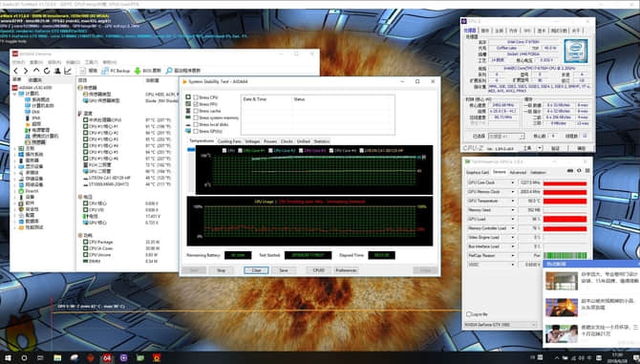Open the CPU-Z 工具 dropdown arrow
The image size is (640, 364).
(x=540, y=148)
